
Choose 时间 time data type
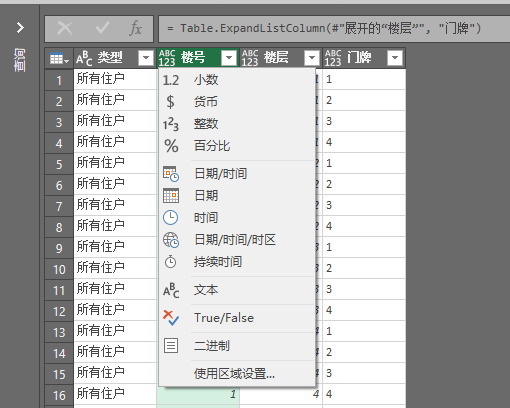point(237,217)
